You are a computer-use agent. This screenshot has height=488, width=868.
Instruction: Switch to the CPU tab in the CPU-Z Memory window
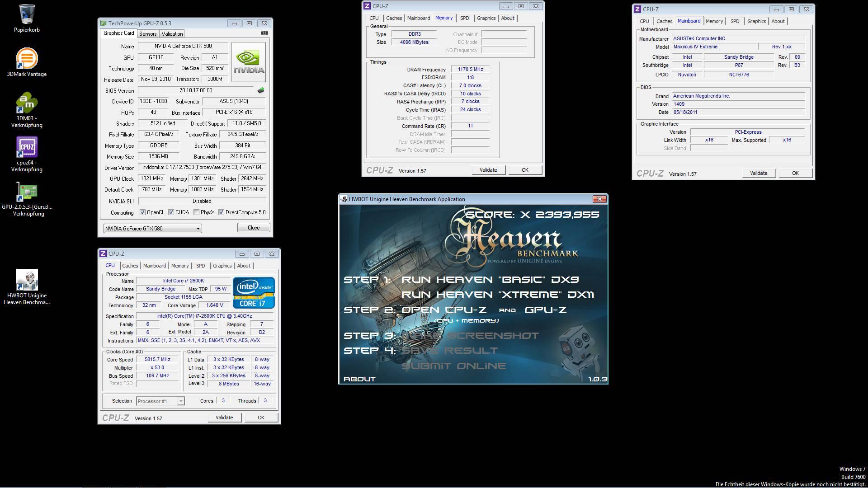coord(374,18)
